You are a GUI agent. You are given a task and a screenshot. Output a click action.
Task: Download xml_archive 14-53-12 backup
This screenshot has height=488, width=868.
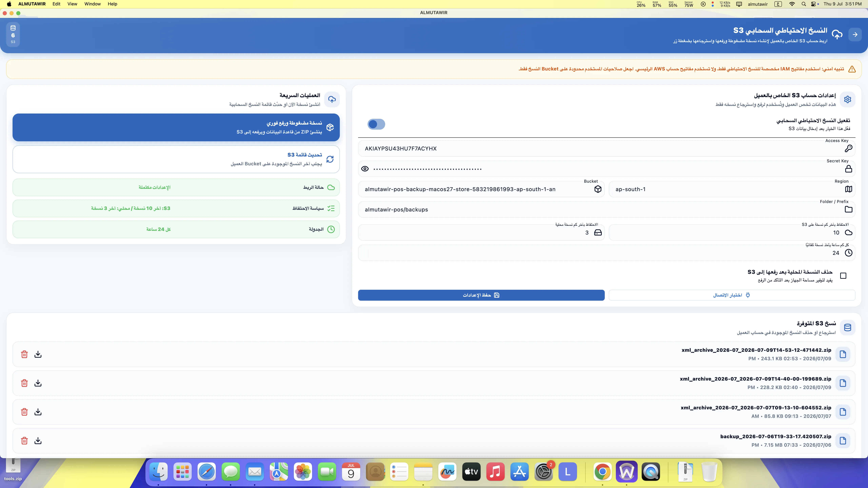click(38, 354)
